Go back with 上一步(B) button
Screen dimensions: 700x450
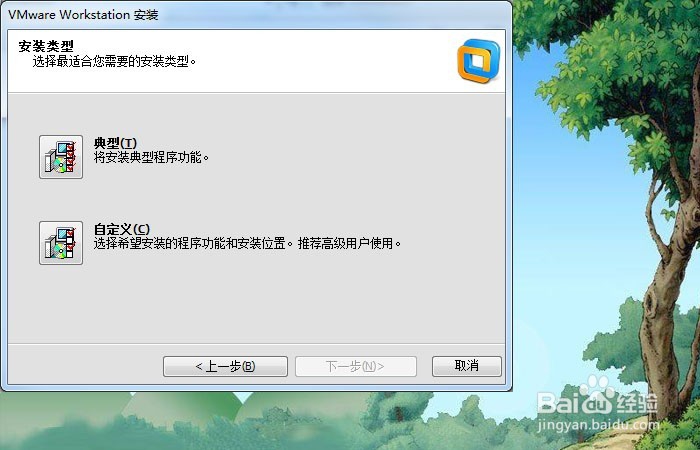(225, 367)
